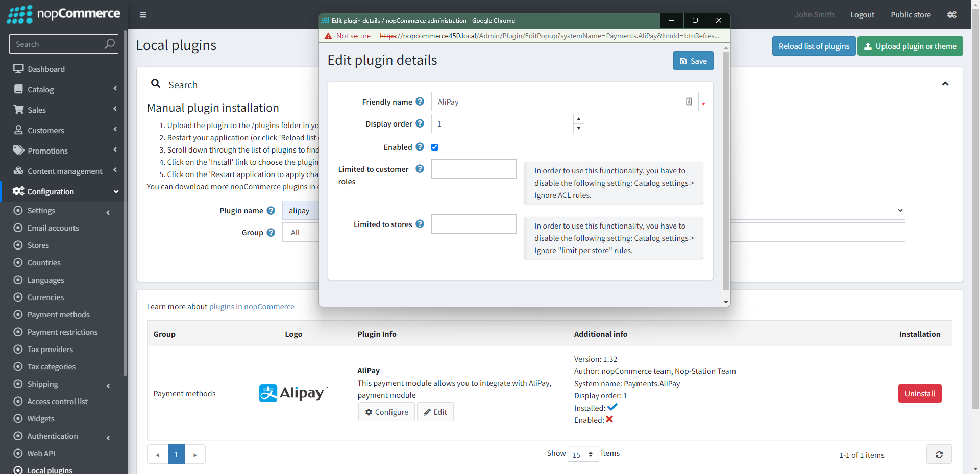Open the Limited to stores selector
Screen dimensions: 980x474
tap(474, 224)
